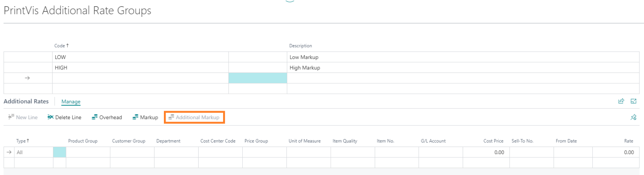
Task: Click the row selector arrow of the new group row
Action: [x=28, y=78]
